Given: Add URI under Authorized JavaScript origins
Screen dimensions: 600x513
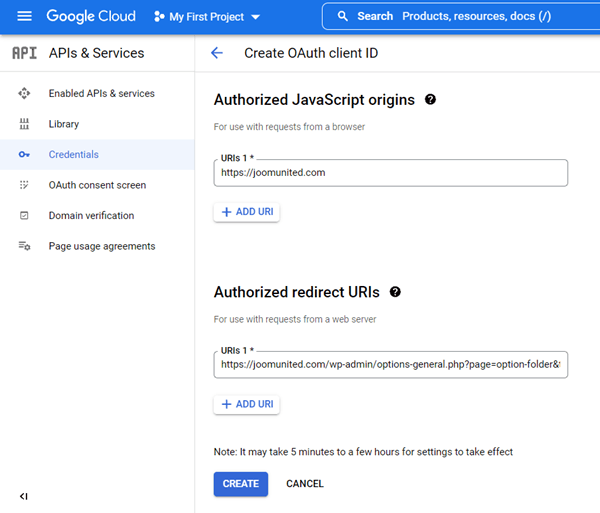Looking at the screenshot, I should [x=246, y=212].
